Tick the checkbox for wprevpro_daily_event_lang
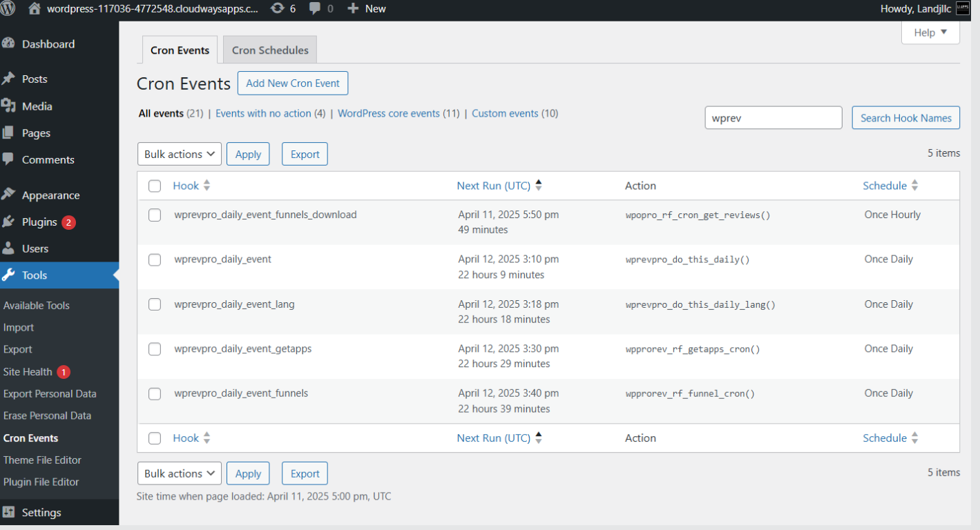This screenshot has width=980, height=530. 155,304
